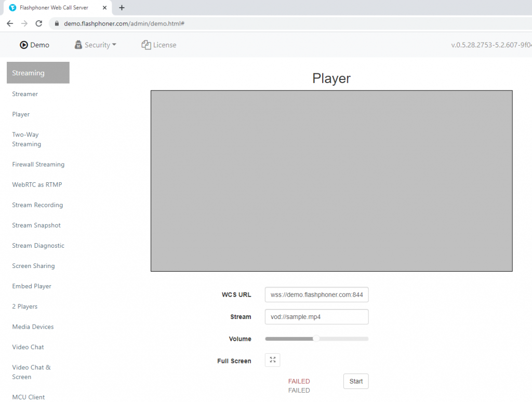
Task: Click the red FAILED status text
Action: tap(299, 381)
